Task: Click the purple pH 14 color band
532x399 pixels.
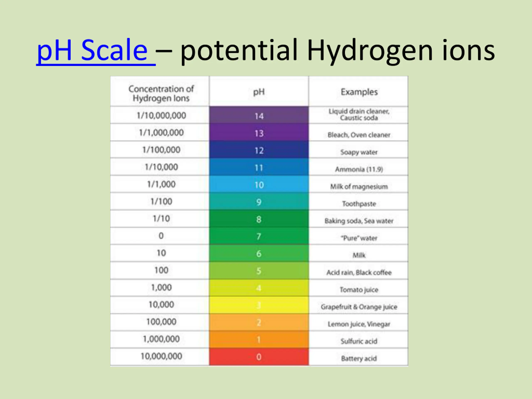Action: point(259,115)
